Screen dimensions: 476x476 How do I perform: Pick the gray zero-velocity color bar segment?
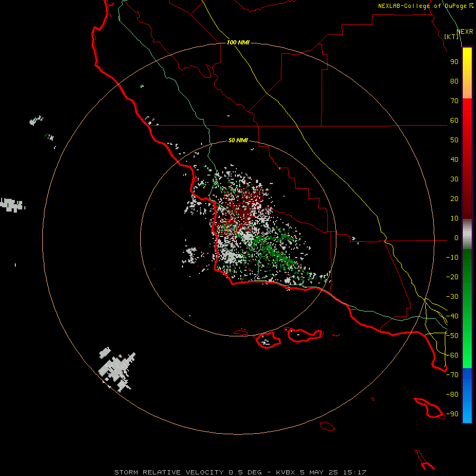click(x=467, y=234)
